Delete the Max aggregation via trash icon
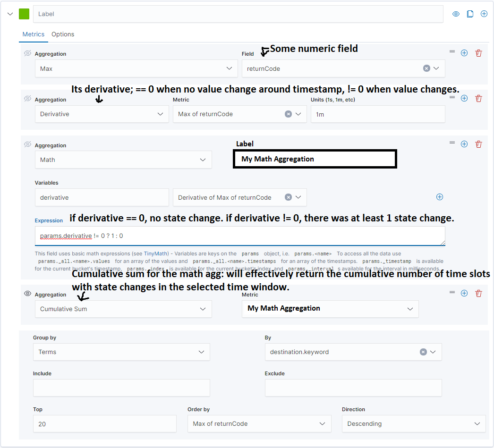Screen dimensions: 494x448 [x=478, y=52]
